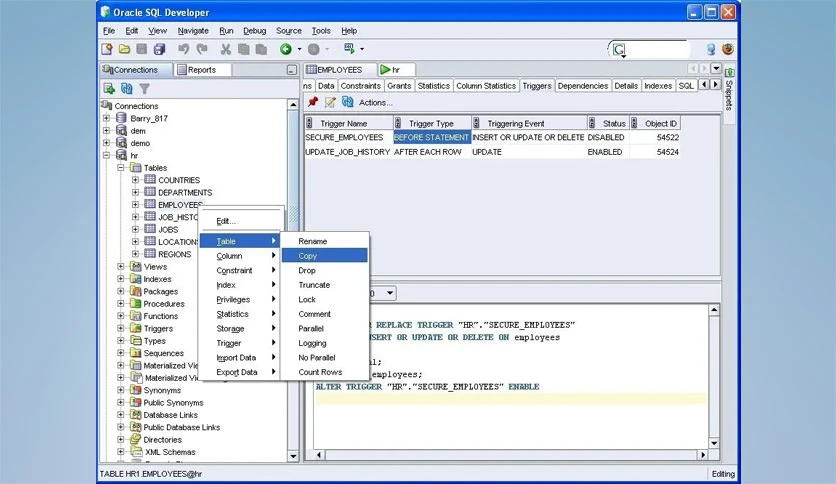The height and width of the screenshot is (484, 836).
Task: Switch to the Dependencies tab
Action: (x=583, y=86)
